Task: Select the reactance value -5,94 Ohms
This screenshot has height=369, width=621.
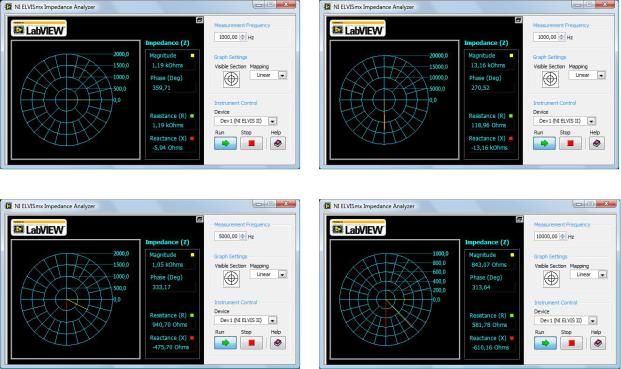Action: coord(168,148)
